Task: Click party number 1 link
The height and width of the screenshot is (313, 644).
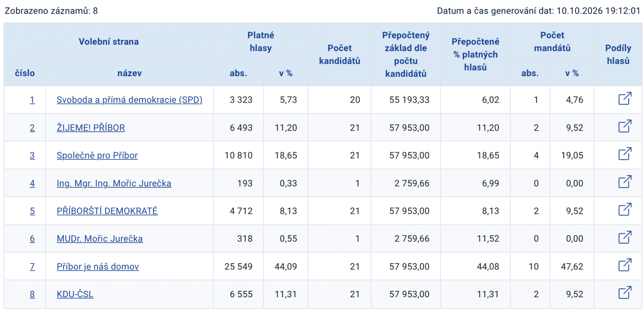Action: [x=32, y=100]
